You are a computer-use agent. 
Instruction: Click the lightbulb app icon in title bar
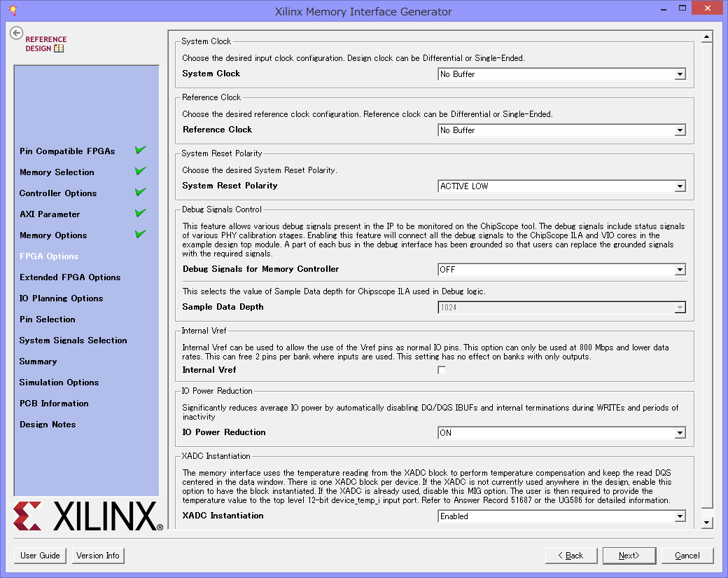pyautogui.click(x=12, y=11)
